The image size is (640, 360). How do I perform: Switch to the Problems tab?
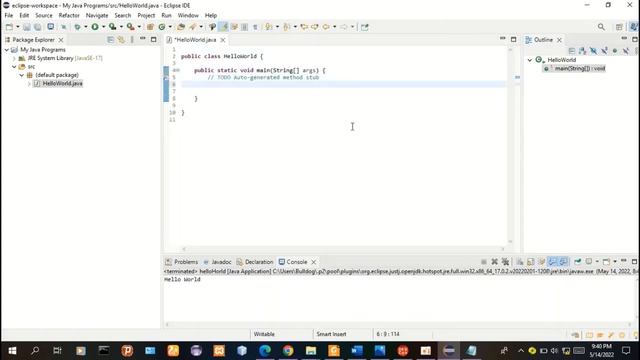pyautogui.click(x=182, y=262)
